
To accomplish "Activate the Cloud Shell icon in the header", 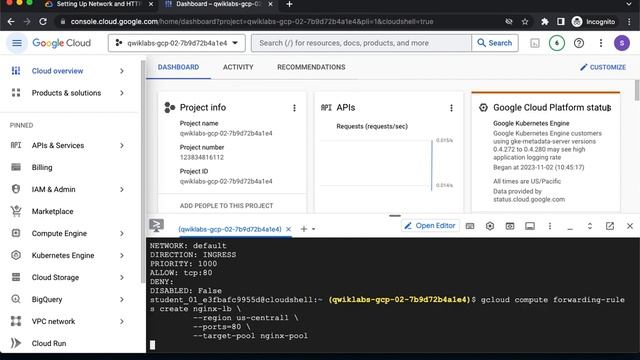I will pos(535,43).
